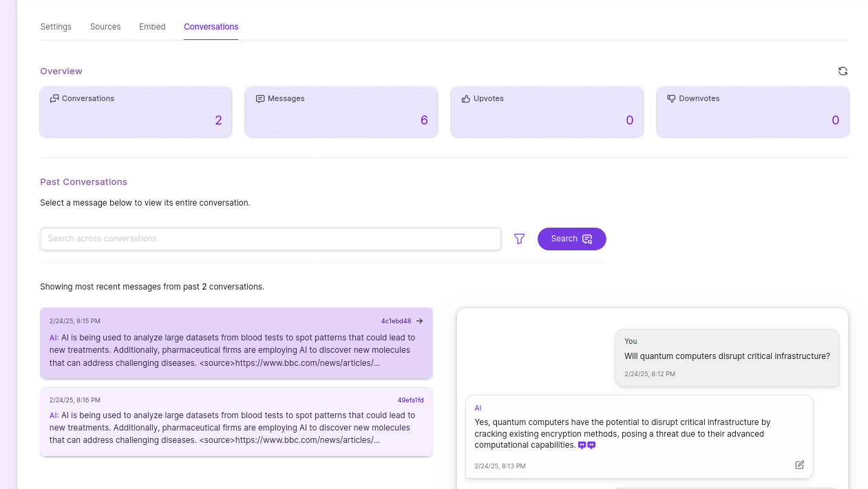Image resolution: width=868 pixels, height=489 pixels.
Task: Click the 'Showing most recent messages' text
Action: click(x=152, y=286)
